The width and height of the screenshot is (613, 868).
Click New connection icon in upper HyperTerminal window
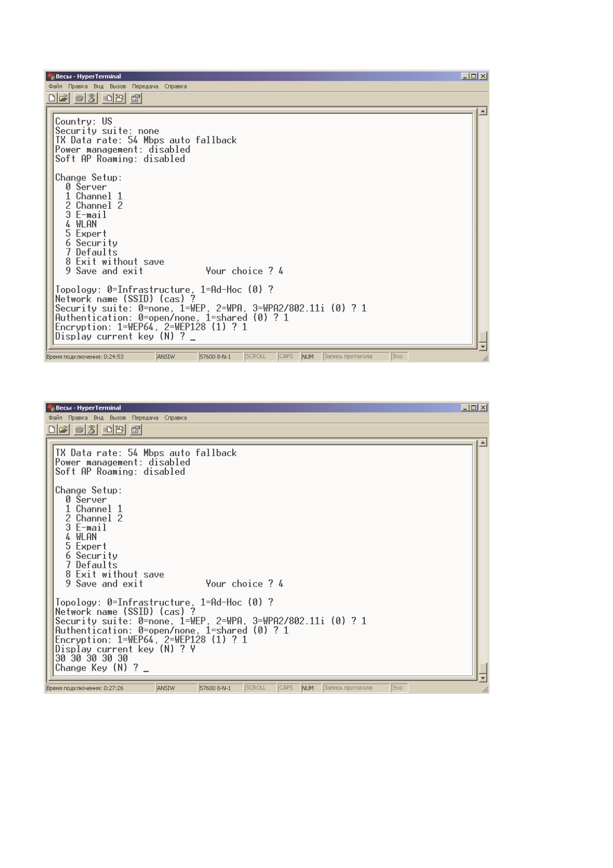click(x=52, y=98)
